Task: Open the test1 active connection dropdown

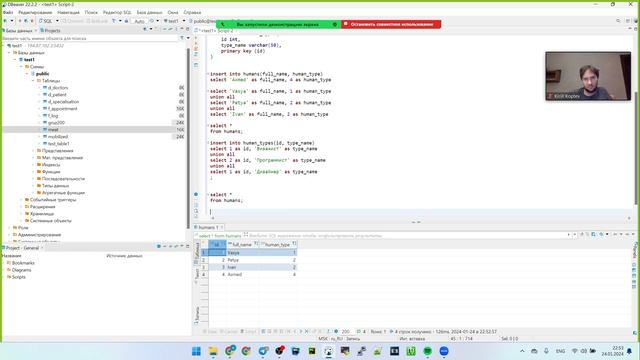Action: pyautogui.click(x=174, y=21)
